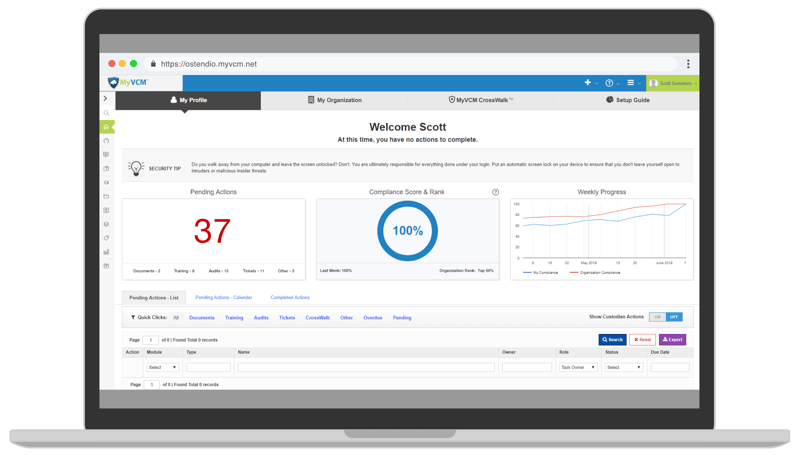800x455 pixels.
Task: Filter by Pending quick click
Action: (x=402, y=318)
